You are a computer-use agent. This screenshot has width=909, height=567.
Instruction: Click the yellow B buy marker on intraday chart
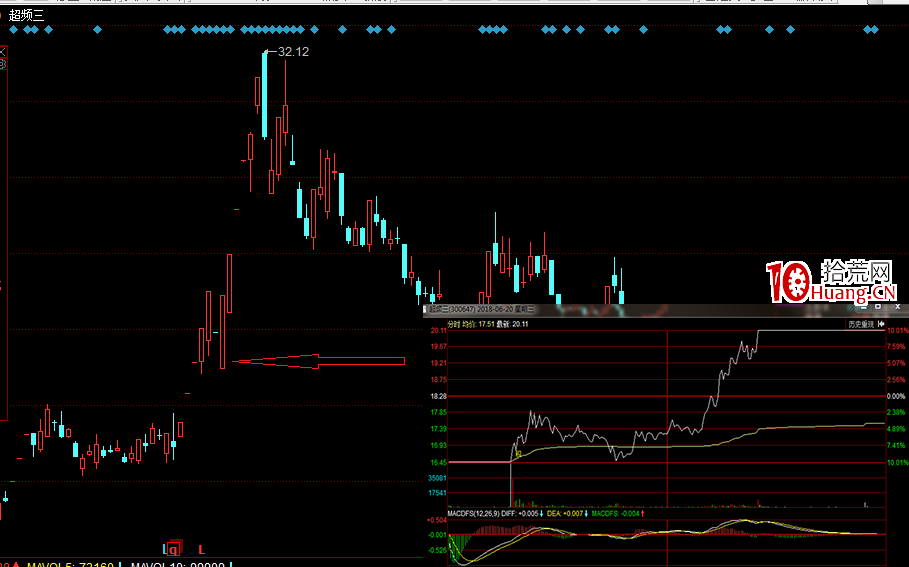pyautogui.click(x=516, y=453)
